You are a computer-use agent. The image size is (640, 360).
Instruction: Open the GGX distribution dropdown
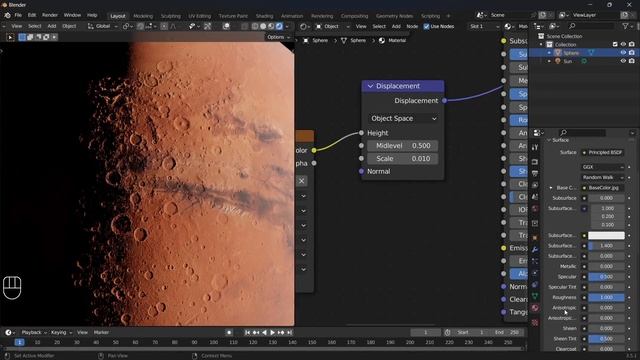[602, 167]
